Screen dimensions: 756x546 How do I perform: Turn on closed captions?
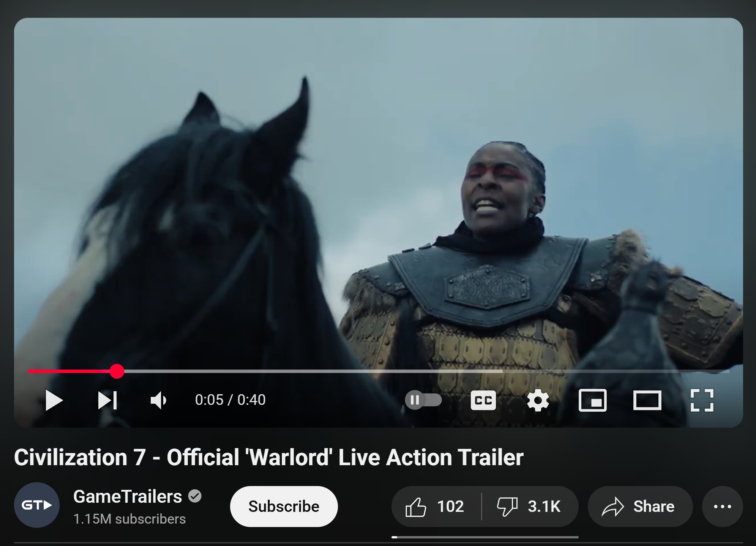point(483,400)
